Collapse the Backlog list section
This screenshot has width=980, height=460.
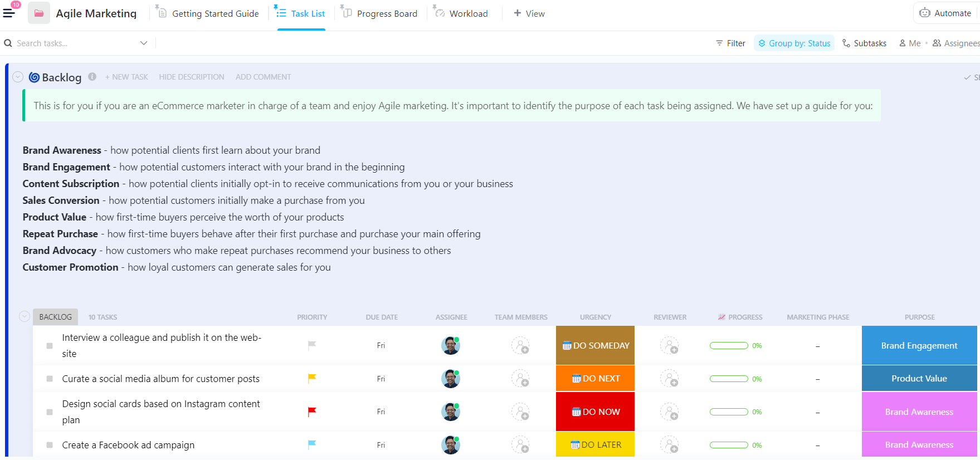pyautogui.click(x=18, y=77)
